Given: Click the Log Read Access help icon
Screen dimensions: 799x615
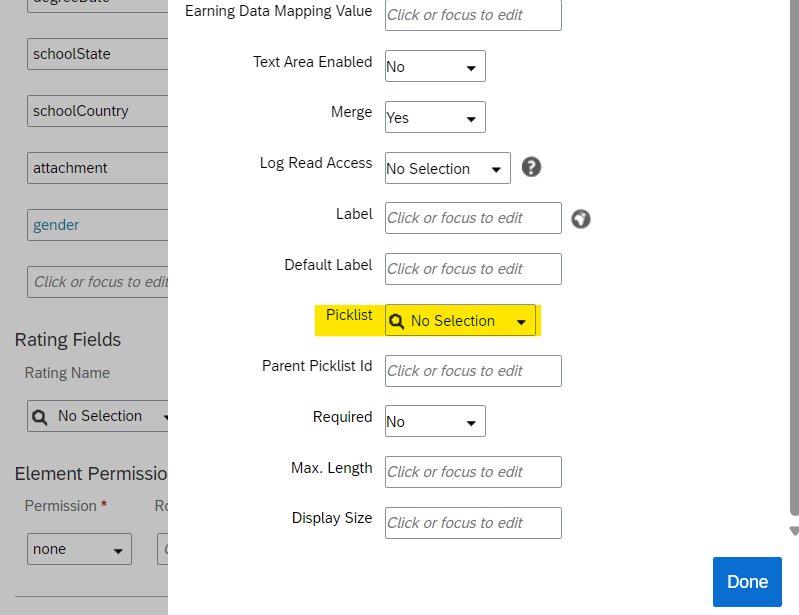Looking at the screenshot, I should [x=531, y=167].
